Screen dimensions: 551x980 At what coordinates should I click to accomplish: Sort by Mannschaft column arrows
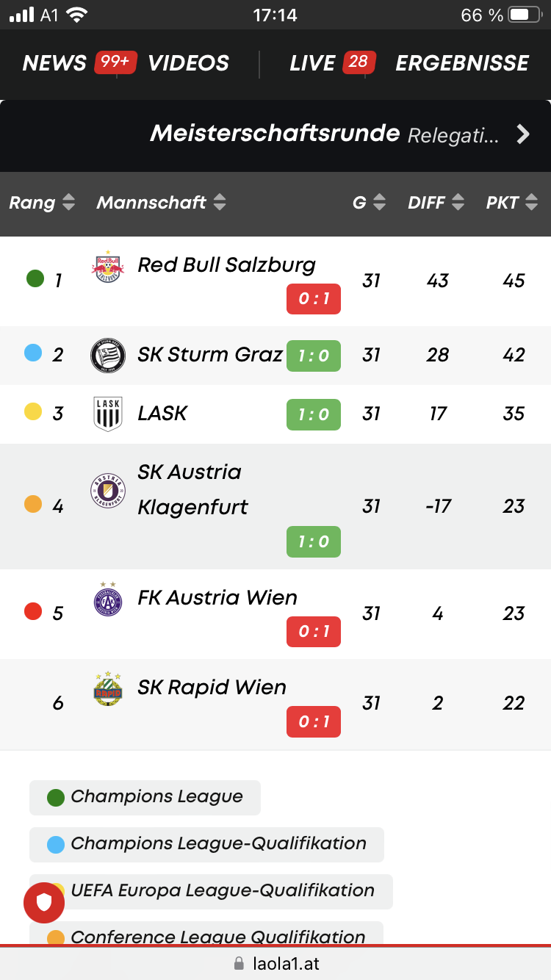[x=220, y=203]
